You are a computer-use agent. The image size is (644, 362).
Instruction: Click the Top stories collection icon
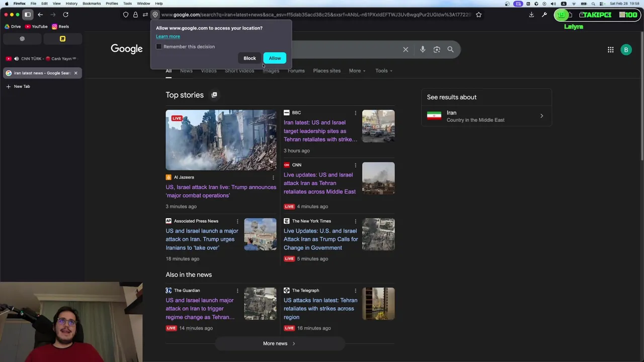pos(214,95)
